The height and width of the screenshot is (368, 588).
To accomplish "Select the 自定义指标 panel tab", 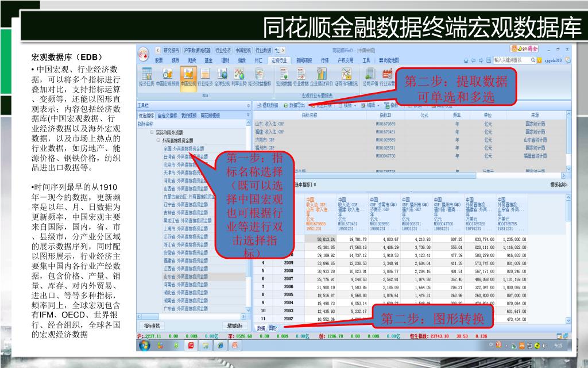I will 167,116.
